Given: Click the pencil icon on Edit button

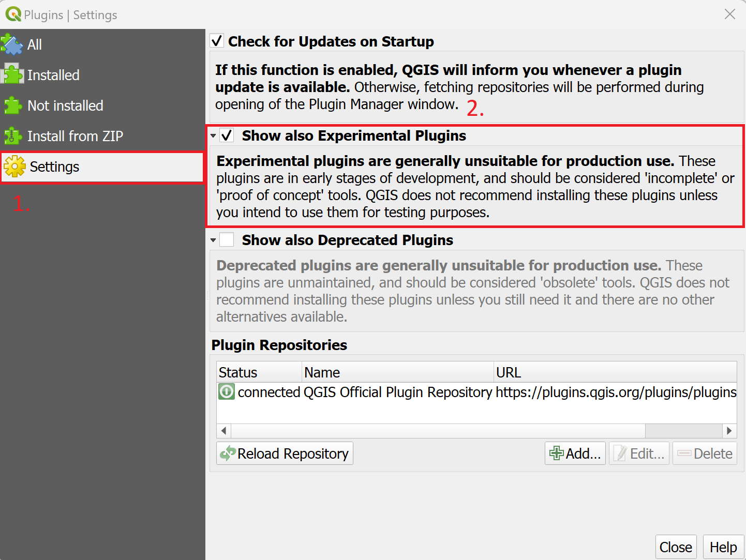Looking at the screenshot, I should click(x=621, y=453).
